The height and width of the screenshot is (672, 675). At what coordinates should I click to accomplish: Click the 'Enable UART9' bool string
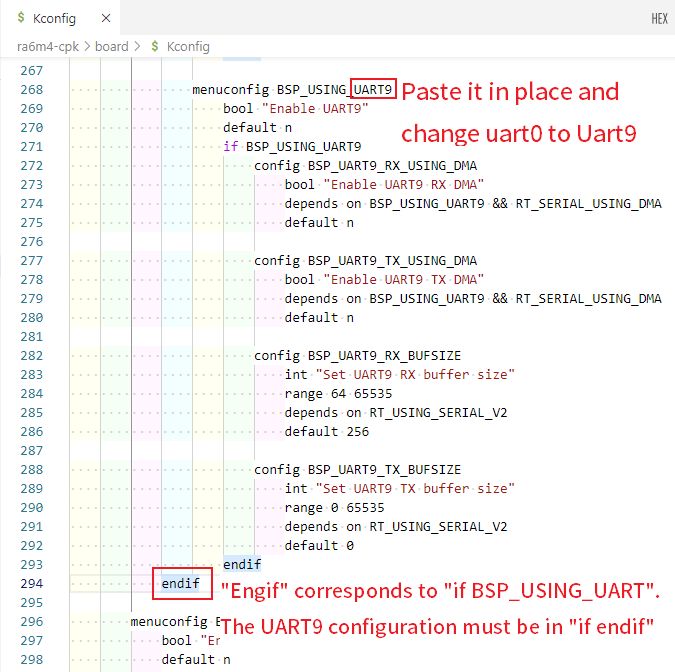[314, 109]
